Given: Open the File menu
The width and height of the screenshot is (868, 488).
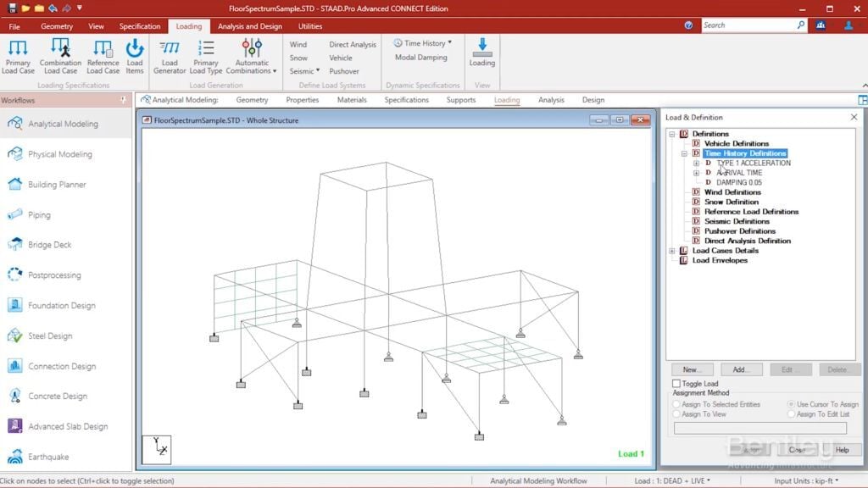Looking at the screenshot, I should pos(14,26).
